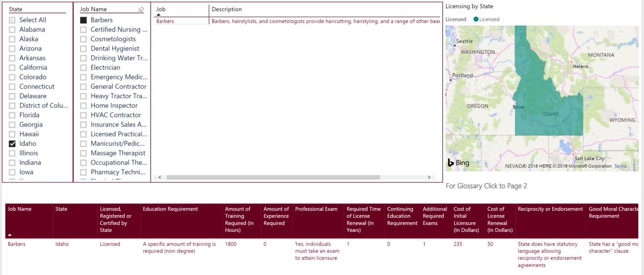This screenshot has height=275, width=644.
Task: Select the Cosmetologists job checkbox
Action: (x=83, y=39)
